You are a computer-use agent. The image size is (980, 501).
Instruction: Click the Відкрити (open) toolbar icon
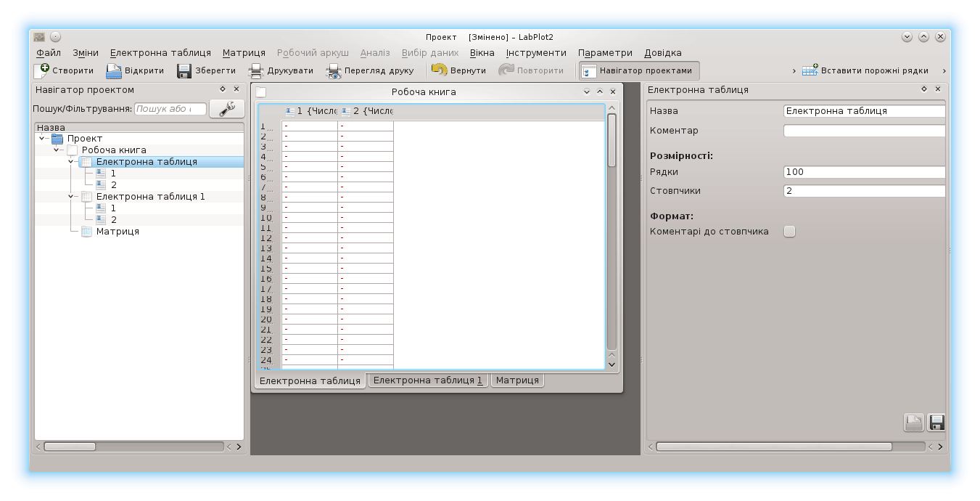click(114, 70)
